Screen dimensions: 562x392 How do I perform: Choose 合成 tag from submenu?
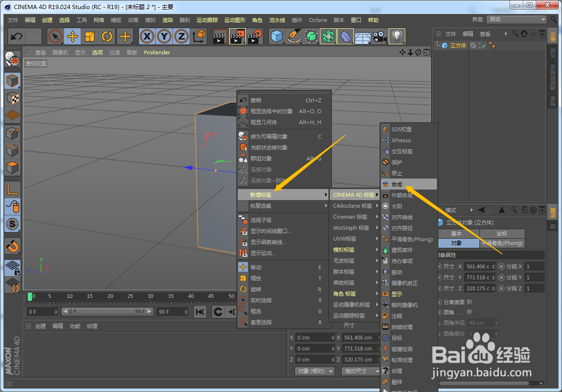pos(409,184)
